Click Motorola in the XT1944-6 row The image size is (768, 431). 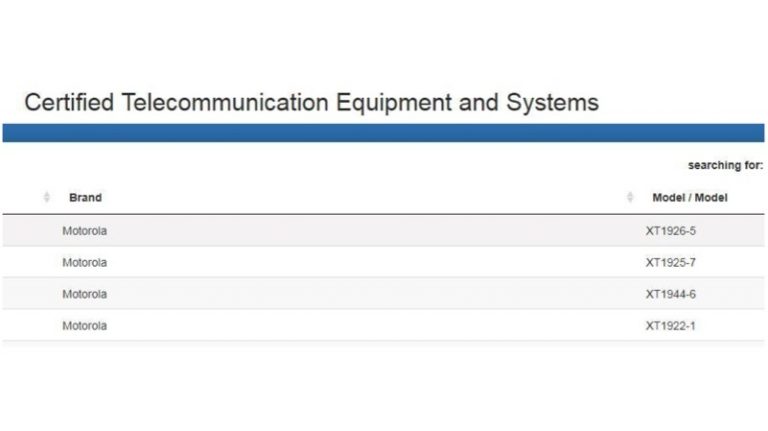(84, 294)
